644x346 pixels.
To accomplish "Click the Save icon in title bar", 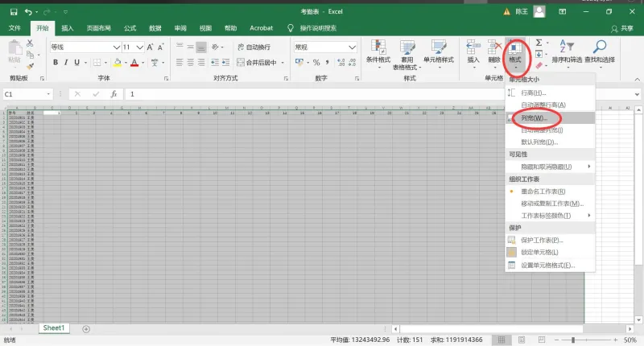I will click(14, 12).
